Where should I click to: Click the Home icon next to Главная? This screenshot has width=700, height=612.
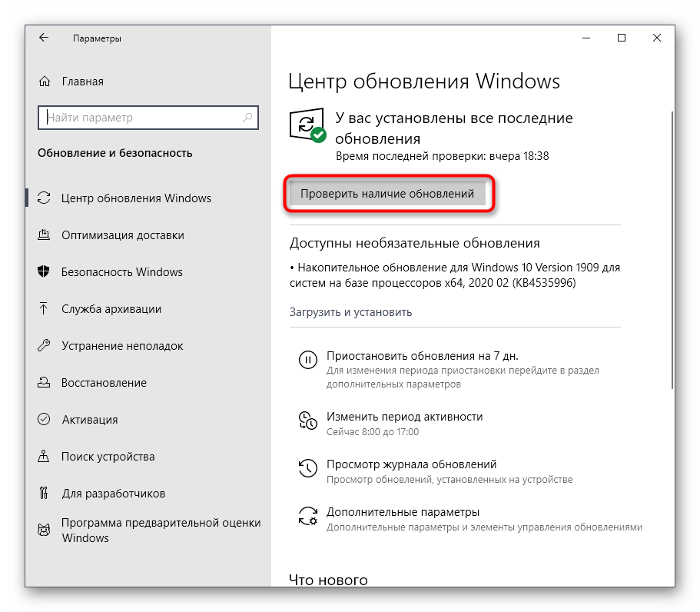click(x=45, y=81)
